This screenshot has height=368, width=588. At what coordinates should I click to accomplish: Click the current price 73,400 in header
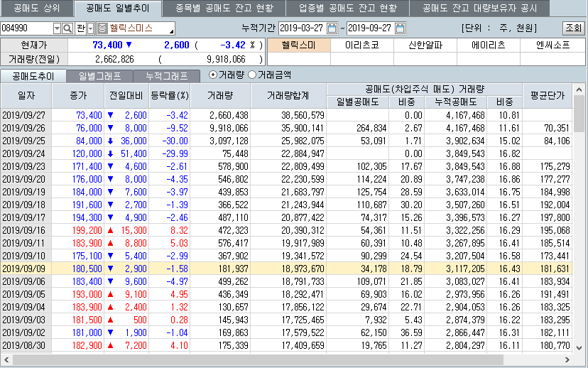107,45
